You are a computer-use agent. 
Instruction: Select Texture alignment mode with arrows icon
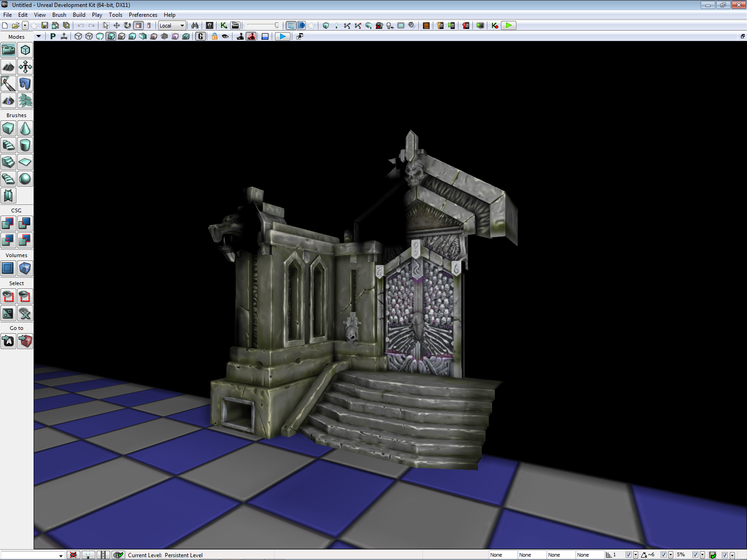tap(25, 67)
